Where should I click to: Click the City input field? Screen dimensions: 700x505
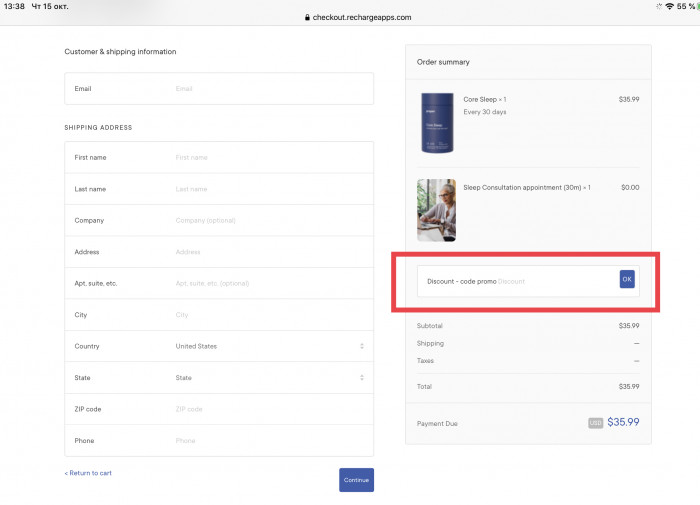pyautogui.click(x=219, y=315)
